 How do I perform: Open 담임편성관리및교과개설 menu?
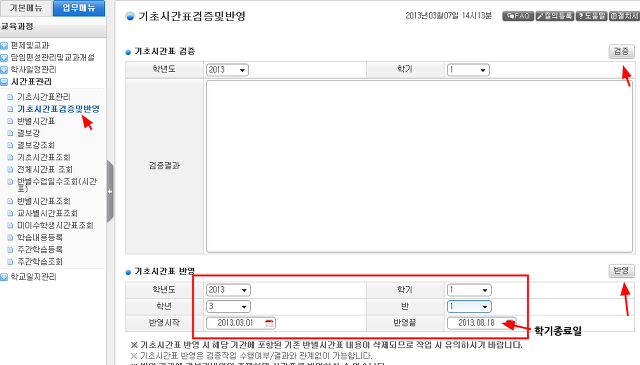tap(52, 58)
